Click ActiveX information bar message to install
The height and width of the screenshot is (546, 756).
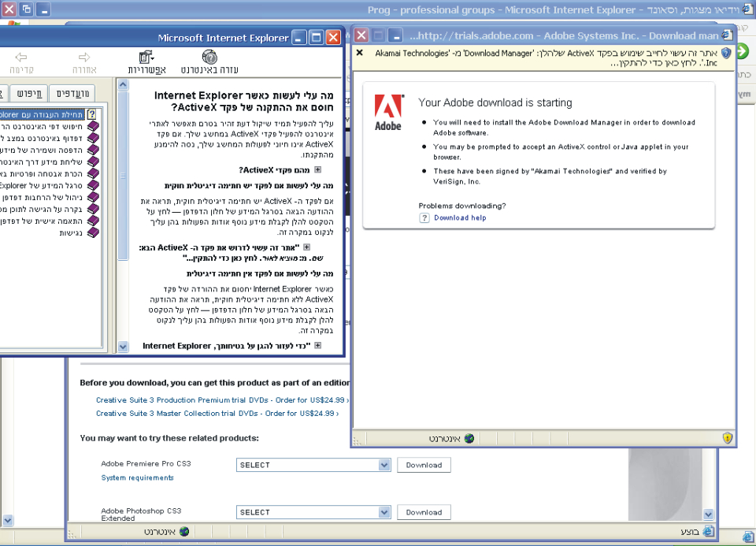click(546, 58)
